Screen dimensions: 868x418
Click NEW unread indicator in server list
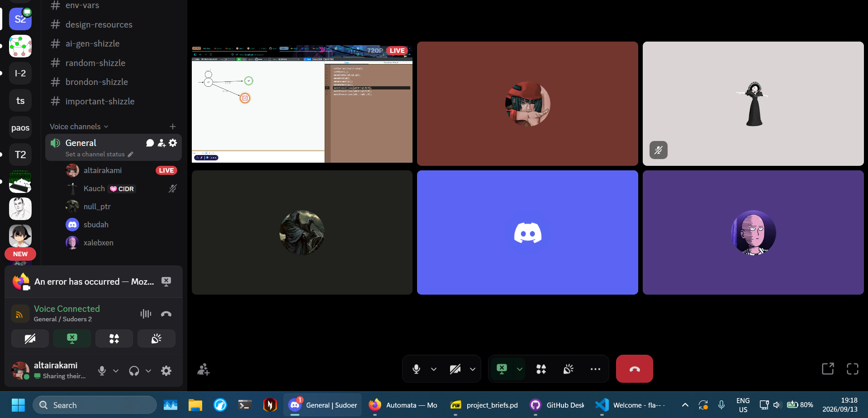point(20,254)
